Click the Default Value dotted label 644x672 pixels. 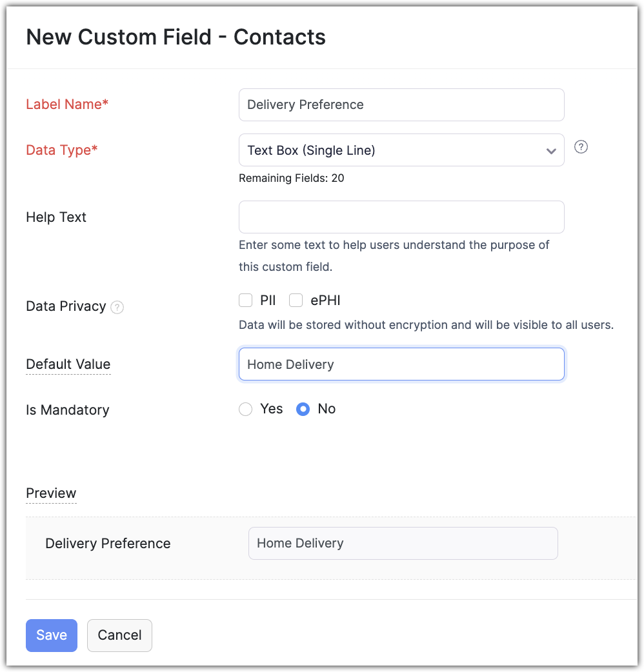tap(68, 364)
